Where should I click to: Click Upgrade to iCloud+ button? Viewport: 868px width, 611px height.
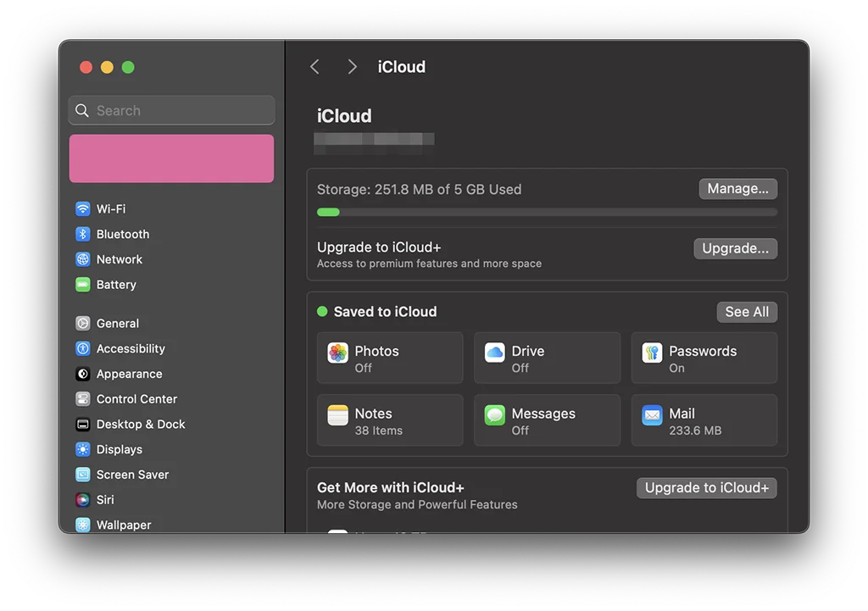pos(706,488)
